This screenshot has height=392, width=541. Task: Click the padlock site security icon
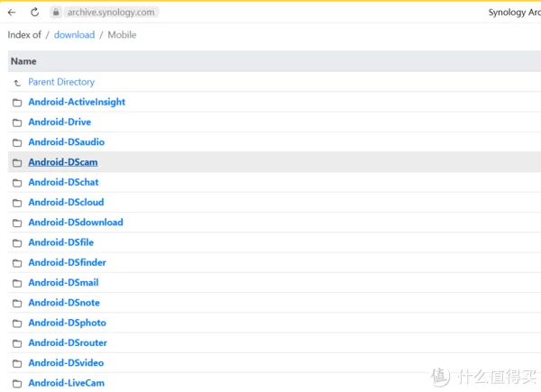click(x=56, y=13)
